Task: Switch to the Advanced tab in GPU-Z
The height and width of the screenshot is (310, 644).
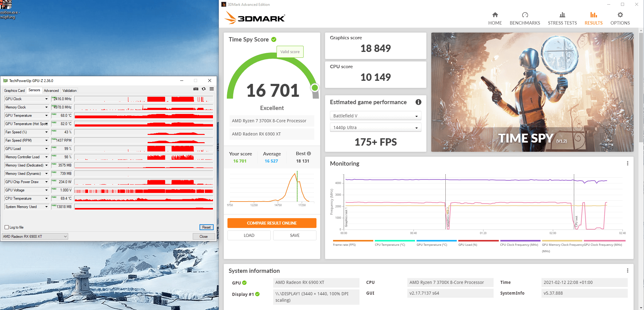Action: [x=51, y=91]
